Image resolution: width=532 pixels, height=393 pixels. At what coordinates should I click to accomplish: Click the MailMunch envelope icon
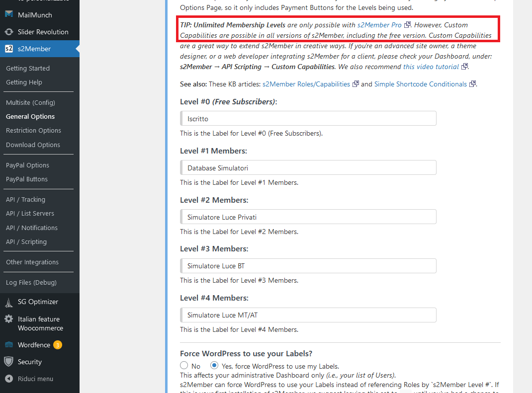(9, 14)
